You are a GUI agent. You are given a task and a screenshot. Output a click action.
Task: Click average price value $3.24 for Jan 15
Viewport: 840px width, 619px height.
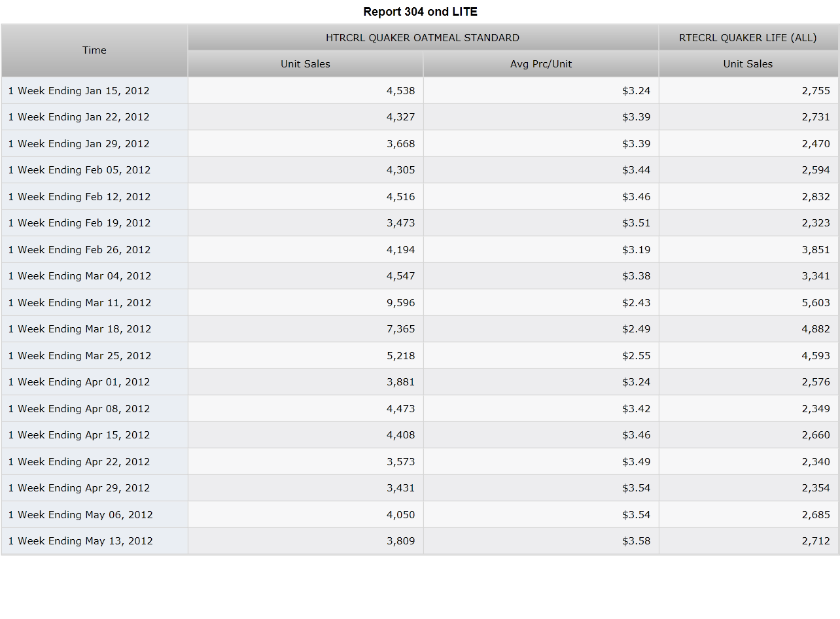point(636,91)
